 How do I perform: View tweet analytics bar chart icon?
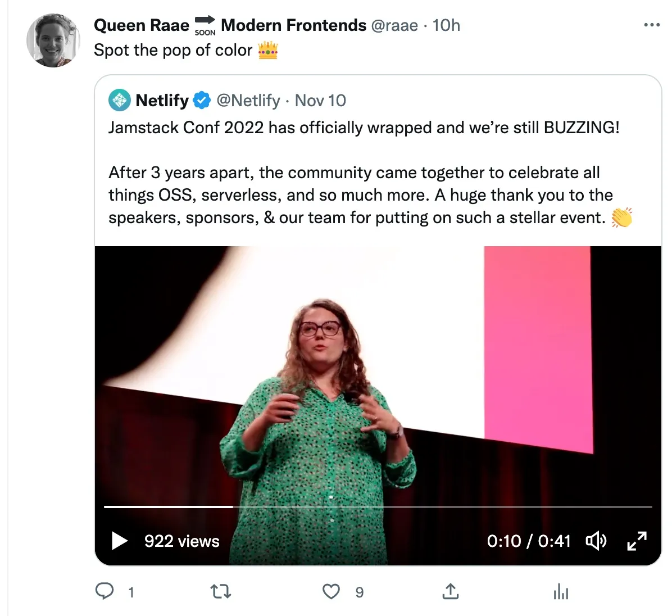point(561,591)
